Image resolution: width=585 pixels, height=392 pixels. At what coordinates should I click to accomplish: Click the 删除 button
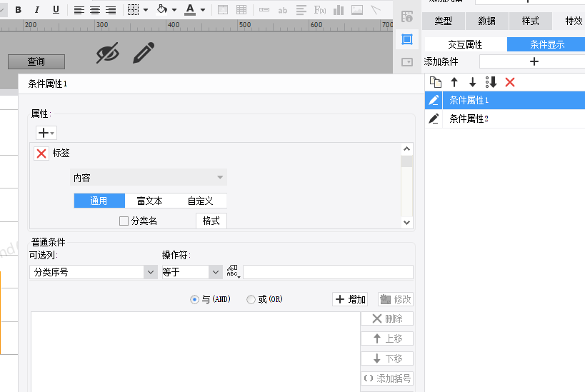coord(387,318)
